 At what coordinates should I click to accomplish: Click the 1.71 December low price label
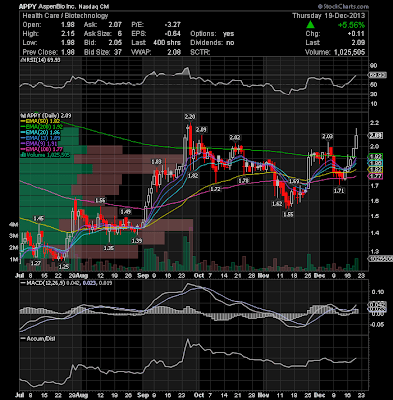(x=339, y=190)
